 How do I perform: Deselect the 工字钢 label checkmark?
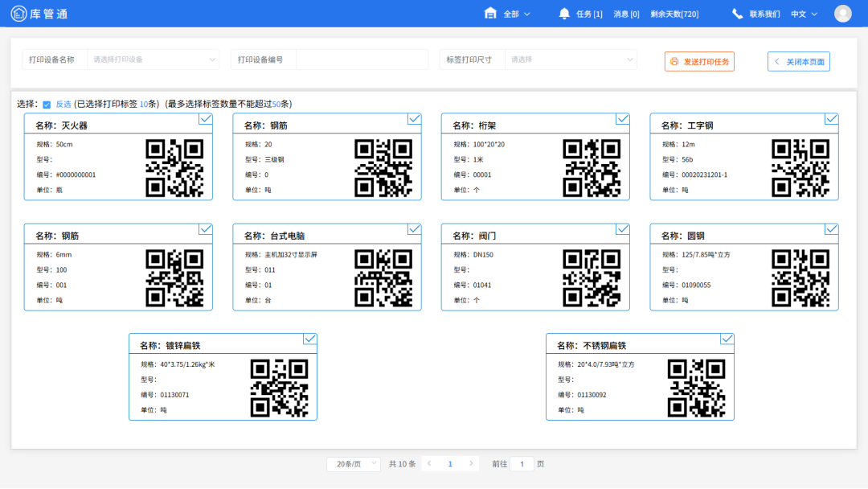832,119
